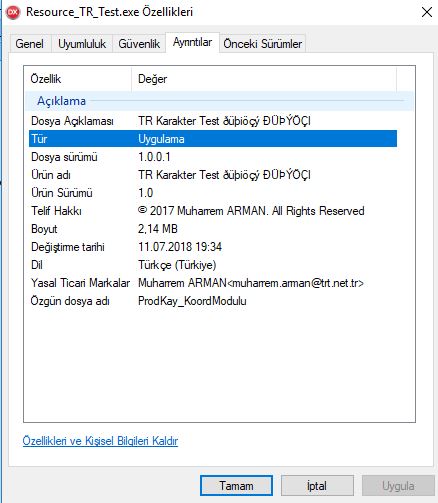The height and width of the screenshot is (503, 438).
Task: Cancel with the İptal button
Action: tap(317, 486)
